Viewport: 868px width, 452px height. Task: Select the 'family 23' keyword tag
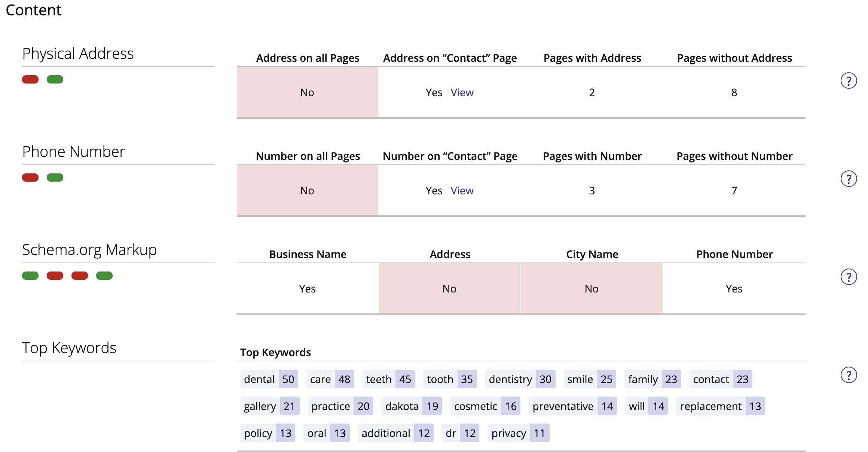[x=653, y=379]
